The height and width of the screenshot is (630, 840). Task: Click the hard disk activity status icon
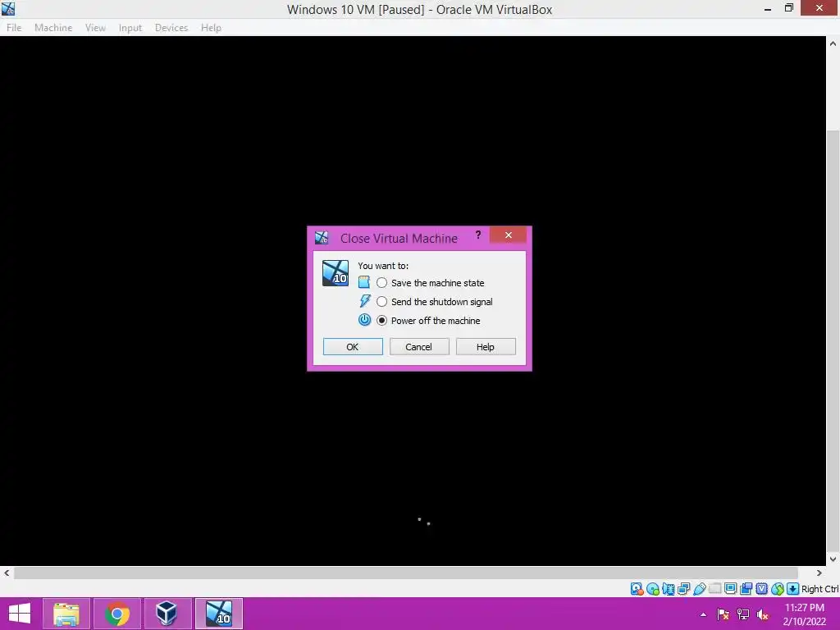click(637, 589)
